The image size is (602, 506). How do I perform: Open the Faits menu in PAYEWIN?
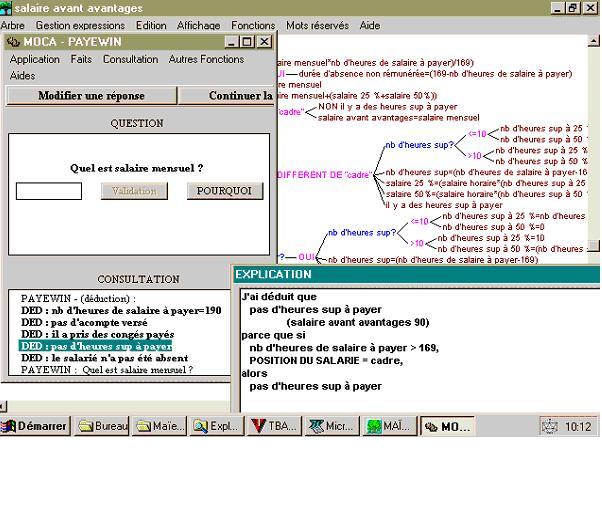[81, 59]
